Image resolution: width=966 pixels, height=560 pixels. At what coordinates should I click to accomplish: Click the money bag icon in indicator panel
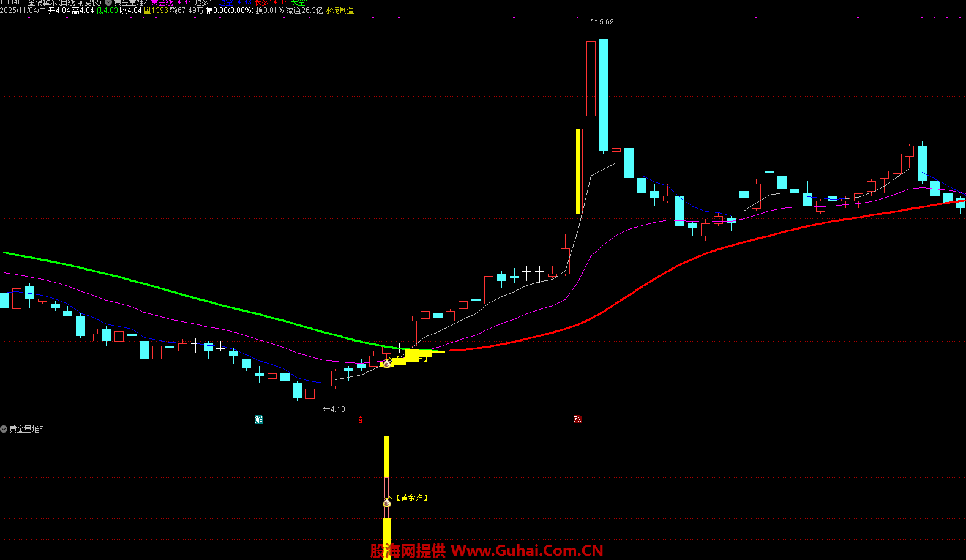point(386,502)
